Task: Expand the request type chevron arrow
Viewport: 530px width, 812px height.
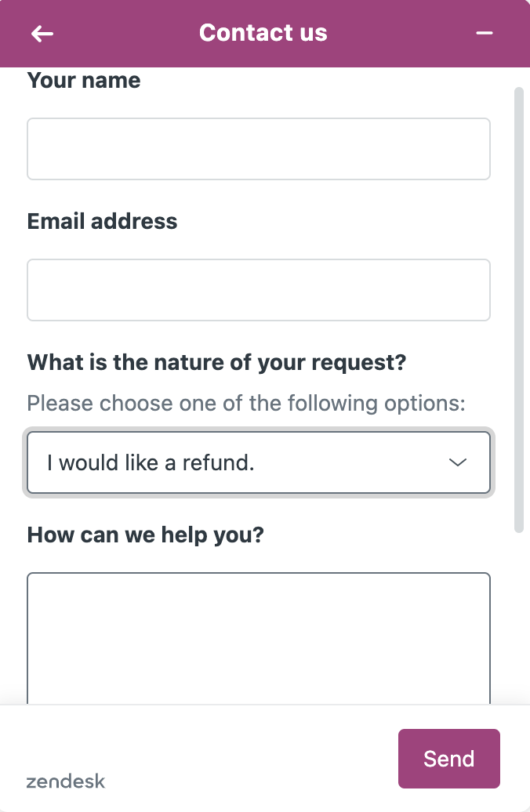Action: 457,462
